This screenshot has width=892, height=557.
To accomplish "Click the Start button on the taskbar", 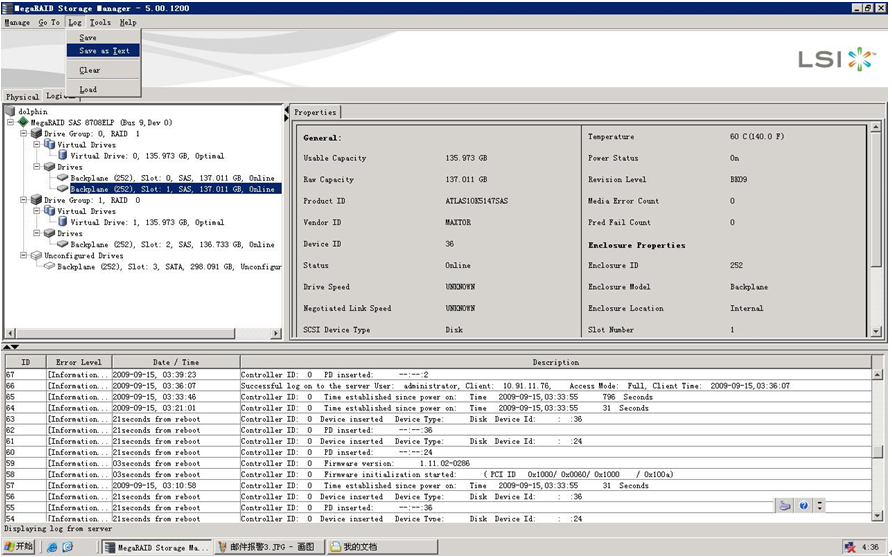I will 19,547.
